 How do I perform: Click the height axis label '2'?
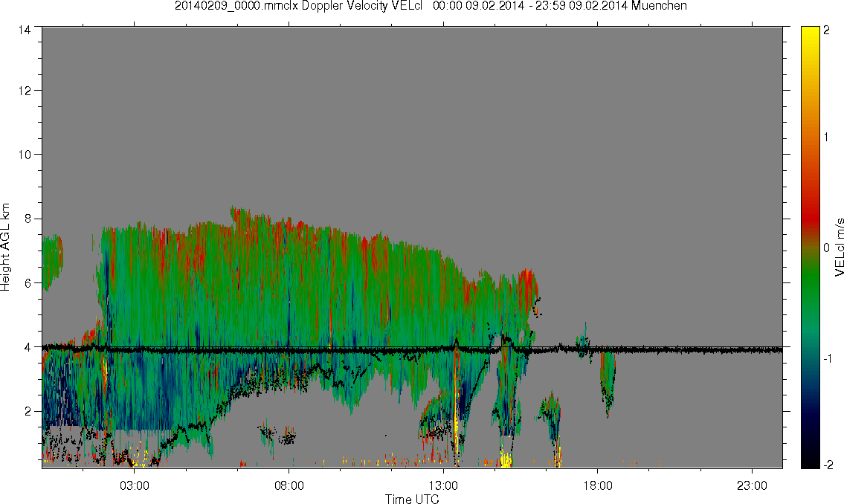point(28,412)
